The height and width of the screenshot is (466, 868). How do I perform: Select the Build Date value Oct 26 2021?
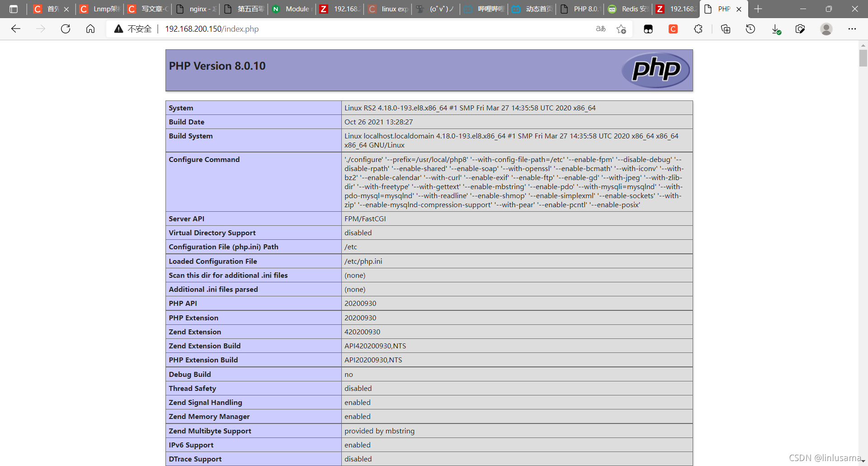click(378, 122)
